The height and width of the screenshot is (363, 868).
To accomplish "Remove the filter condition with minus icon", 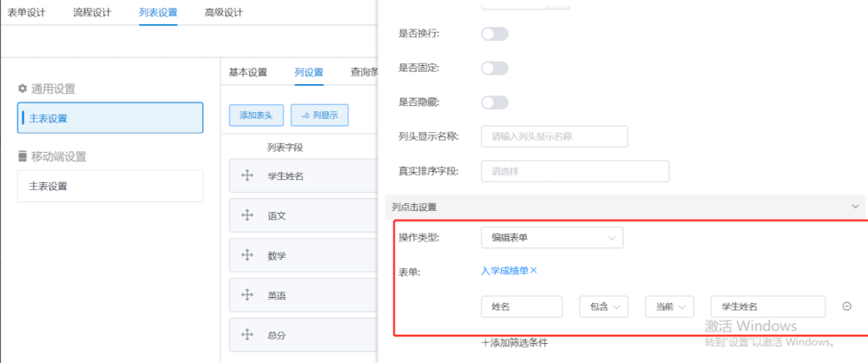I will tap(846, 307).
